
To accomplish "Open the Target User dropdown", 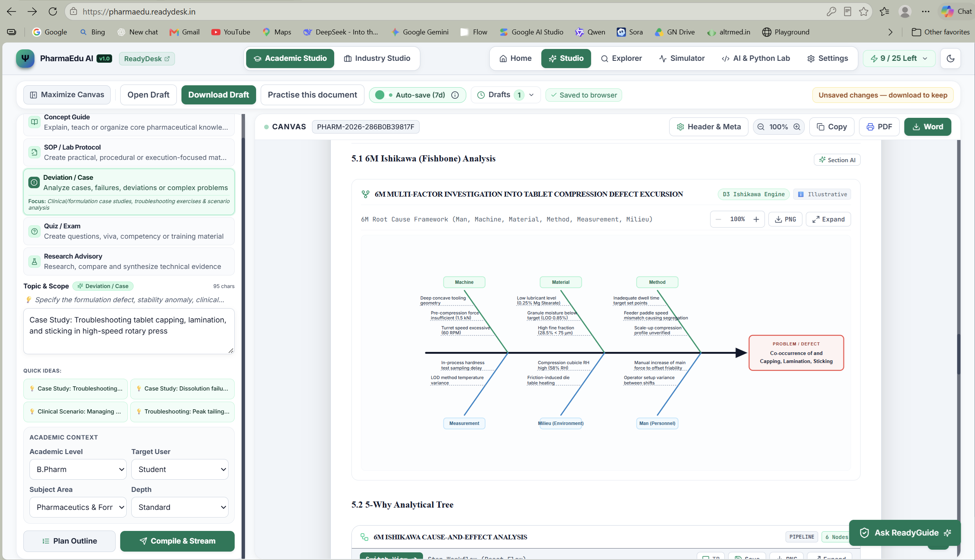I will pyautogui.click(x=180, y=470).
